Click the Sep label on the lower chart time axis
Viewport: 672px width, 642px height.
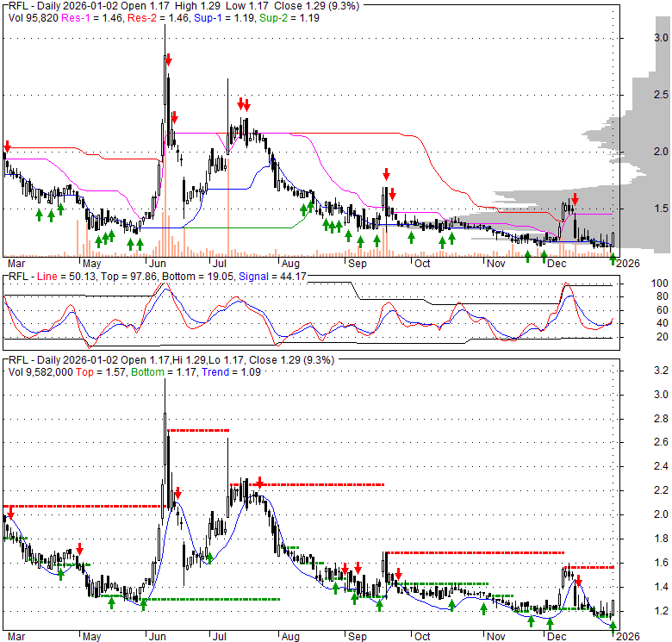(x=357, y=637)
